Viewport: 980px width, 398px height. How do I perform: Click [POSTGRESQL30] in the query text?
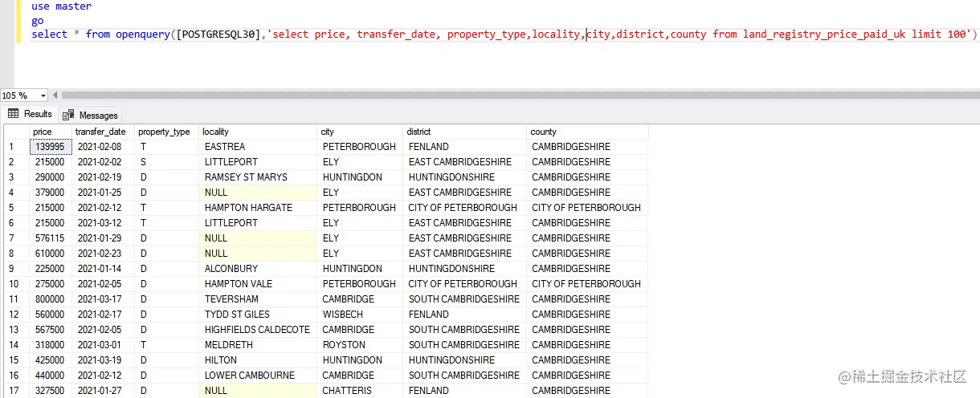218,35
